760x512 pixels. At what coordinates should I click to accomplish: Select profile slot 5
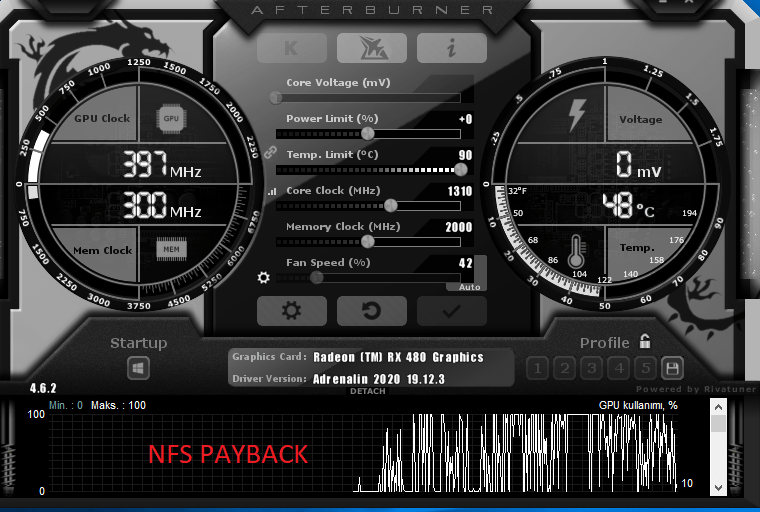click(646, 368)
